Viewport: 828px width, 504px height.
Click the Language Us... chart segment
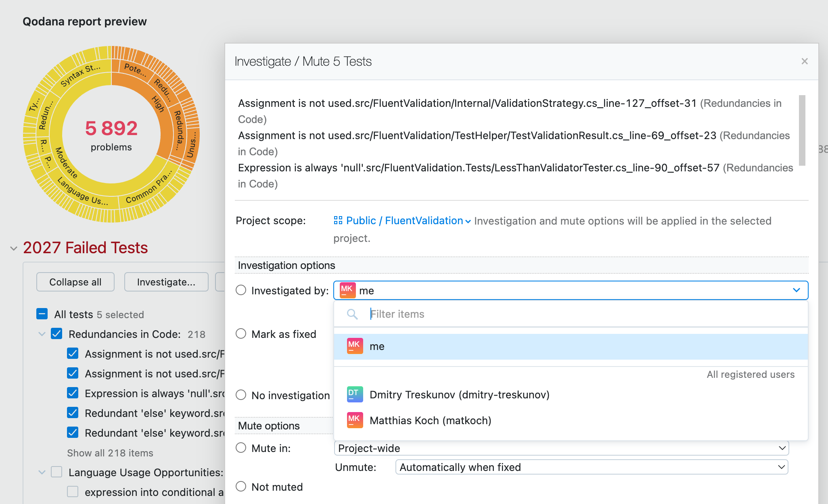(x=83, y=191)
